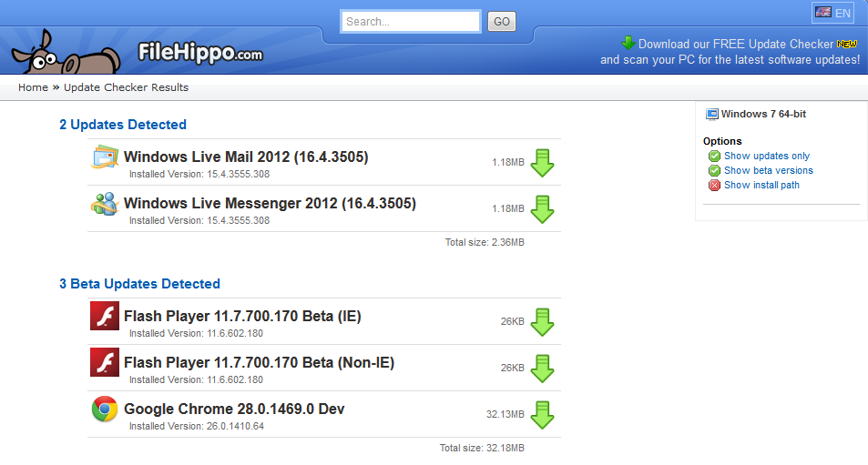Click the Options heading in sidebar

pos(722,141)
